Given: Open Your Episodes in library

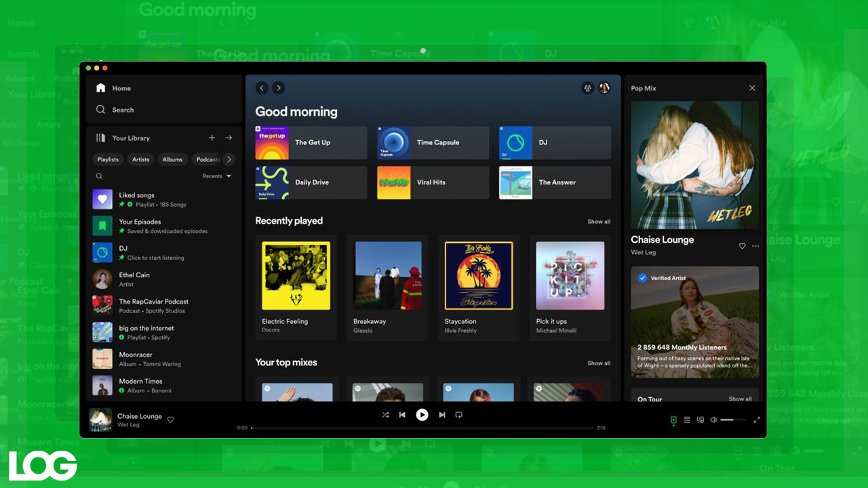Looking at the screenshot, I should pos(163,226).
